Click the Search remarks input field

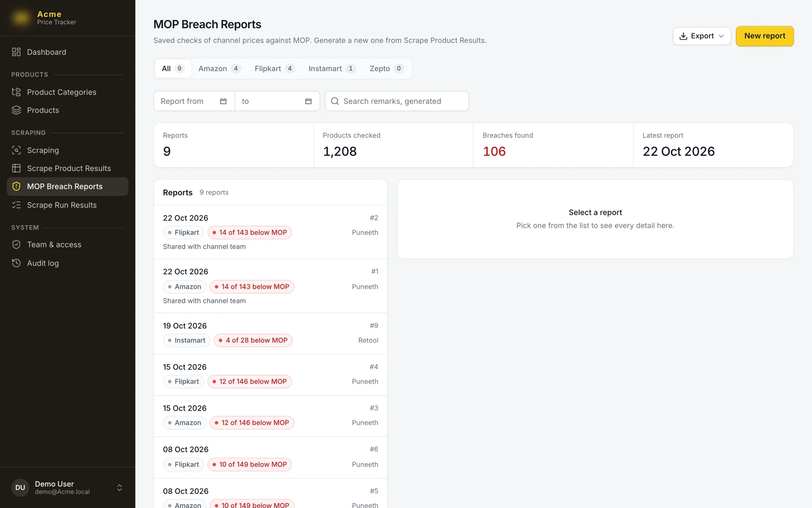(397, 101)
